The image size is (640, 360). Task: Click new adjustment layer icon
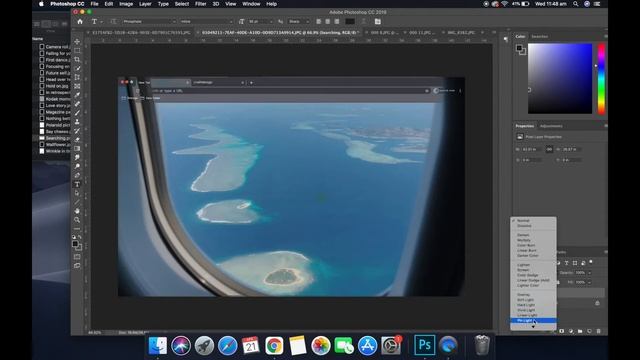[x=571, y=331]
